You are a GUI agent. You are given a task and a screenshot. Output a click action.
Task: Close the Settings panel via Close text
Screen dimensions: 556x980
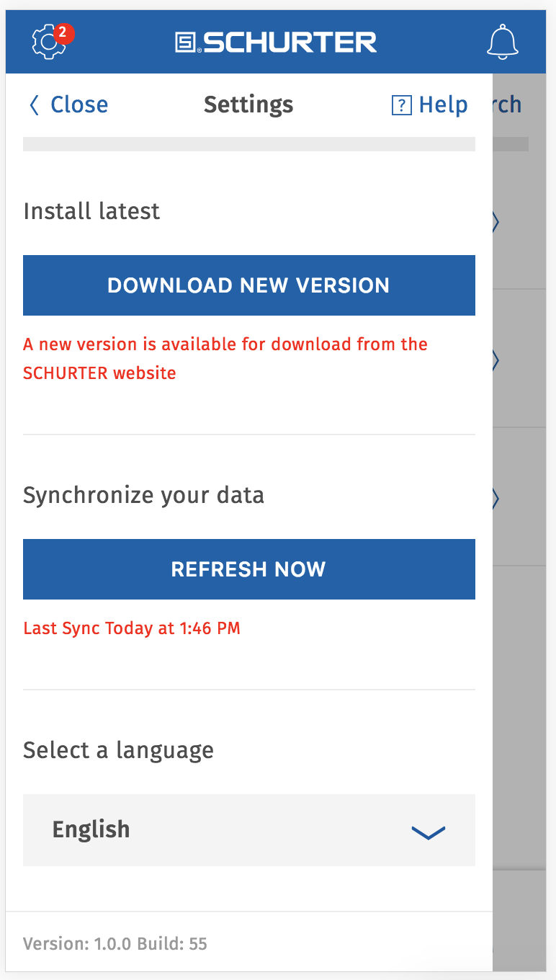point(79,105)
